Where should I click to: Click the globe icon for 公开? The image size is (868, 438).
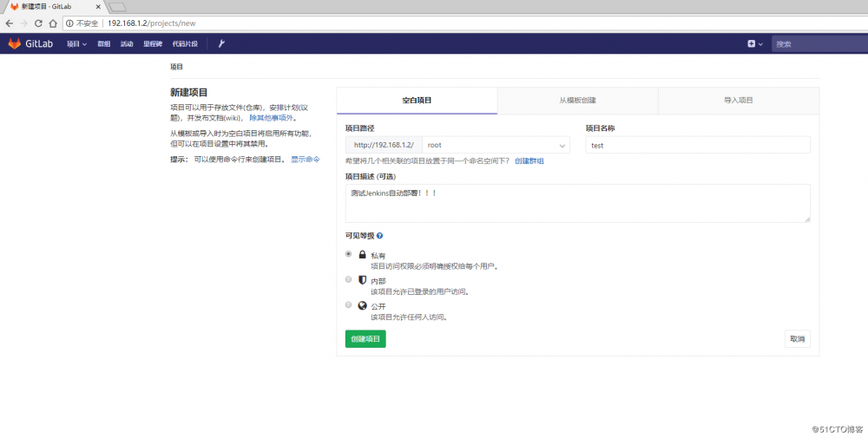(362, 305)
